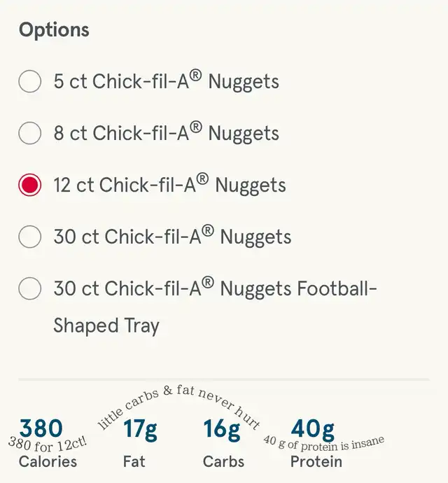Click the "Shaped Tray" text line

click(x=106, y=325)
